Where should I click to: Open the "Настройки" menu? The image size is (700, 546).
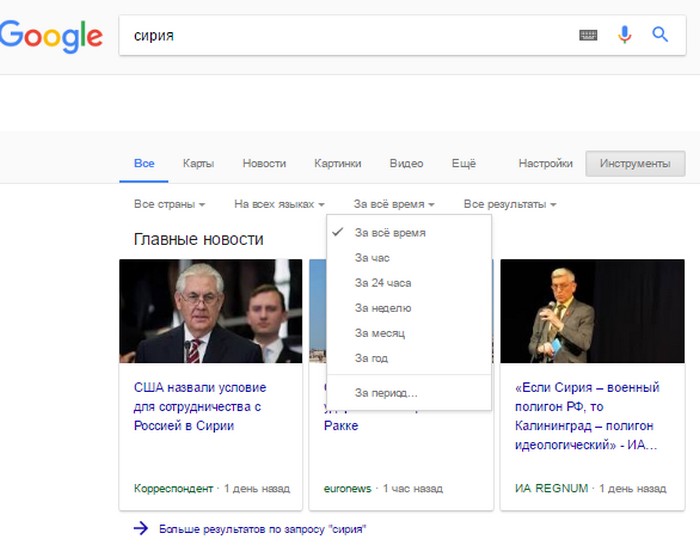[x=545, y=163]
